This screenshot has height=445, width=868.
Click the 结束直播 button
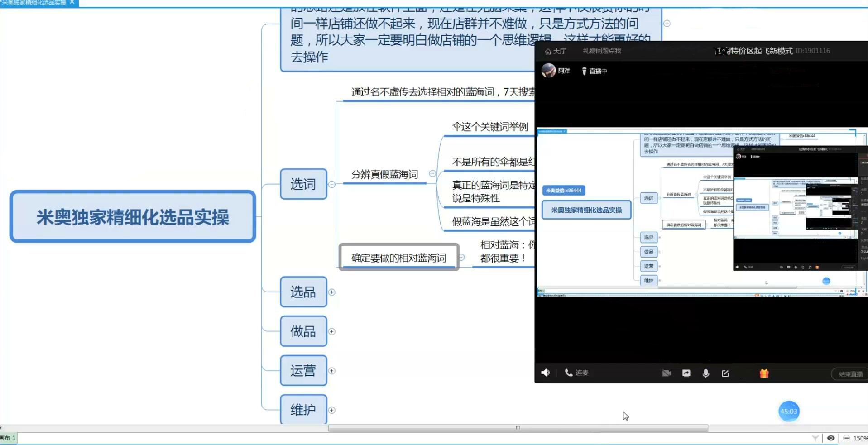[x=850, y=374]
